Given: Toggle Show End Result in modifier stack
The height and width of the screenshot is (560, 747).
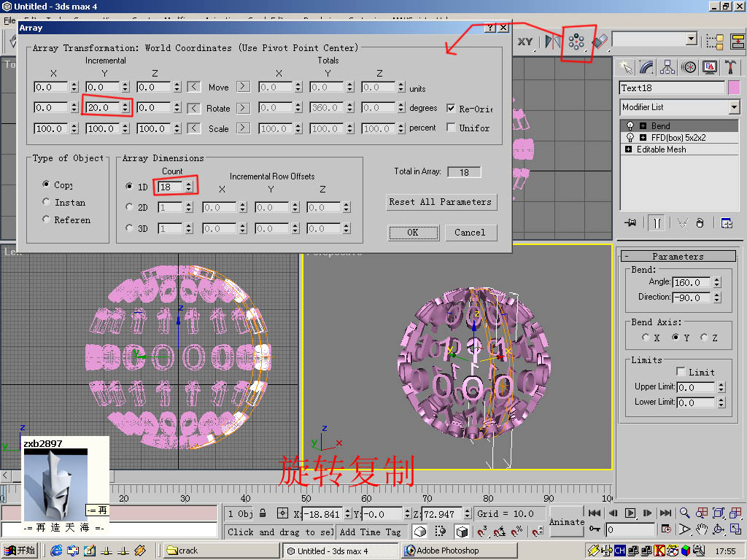Looking at the screenshot, I should point(657,223).
